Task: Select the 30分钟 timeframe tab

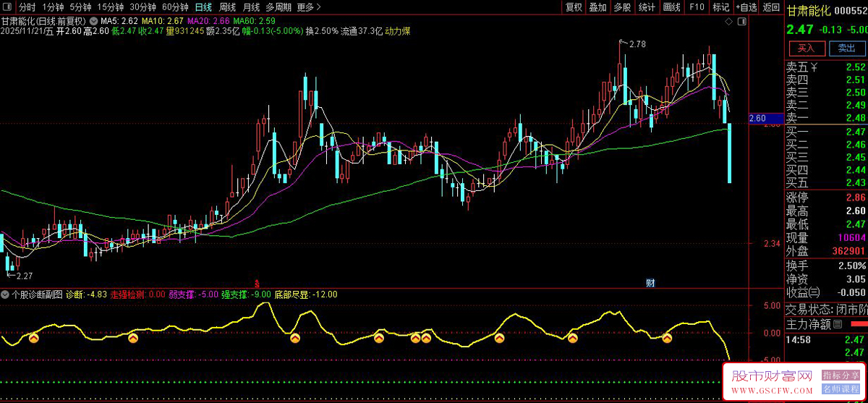Action: 142,7
